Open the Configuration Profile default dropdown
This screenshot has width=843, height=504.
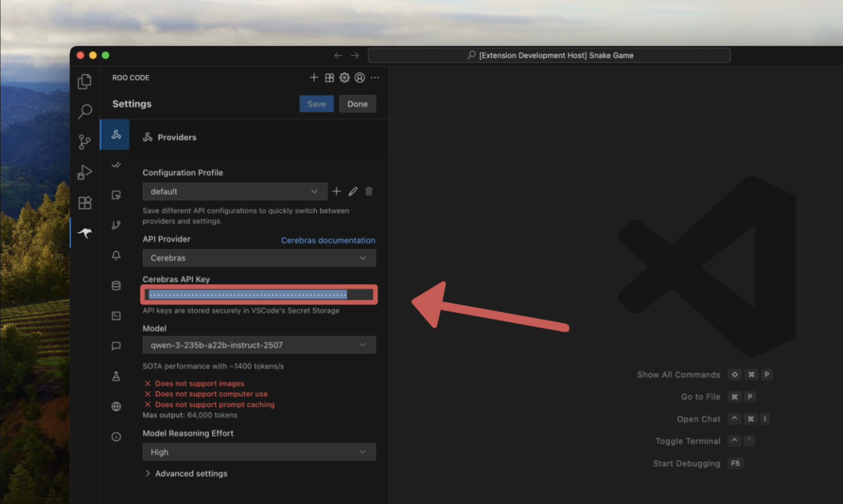tap(235, 192)
